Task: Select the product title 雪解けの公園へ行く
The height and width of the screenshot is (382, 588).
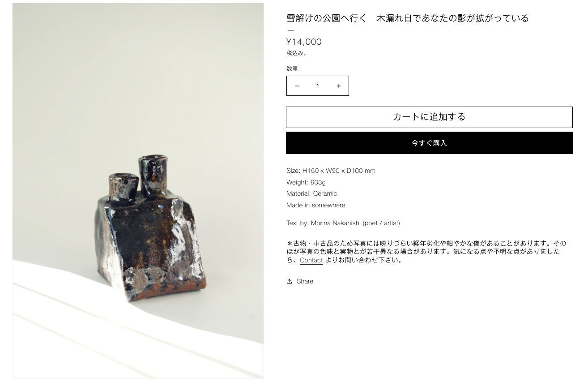Action: coord(327,18)
